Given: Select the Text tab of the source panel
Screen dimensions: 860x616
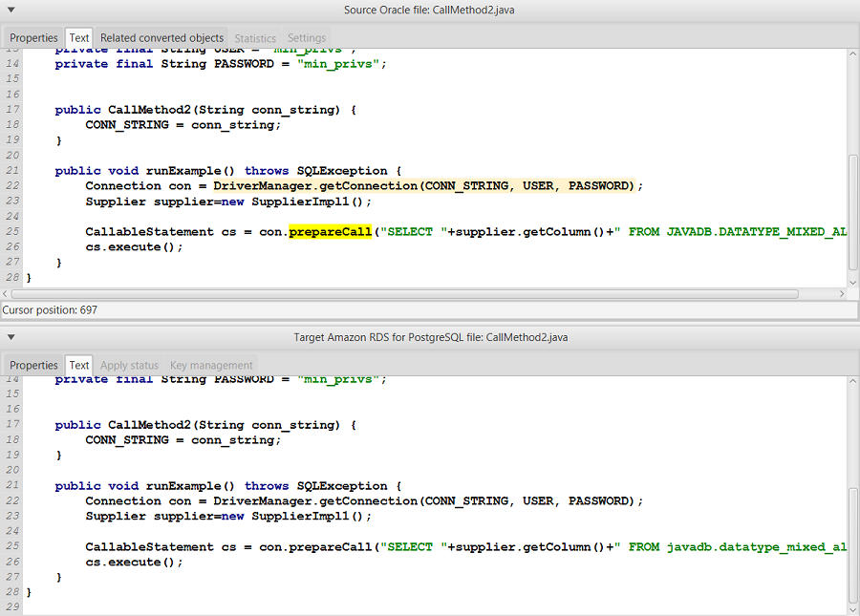Looking at the screenshot, I should (x=78, y=37).
